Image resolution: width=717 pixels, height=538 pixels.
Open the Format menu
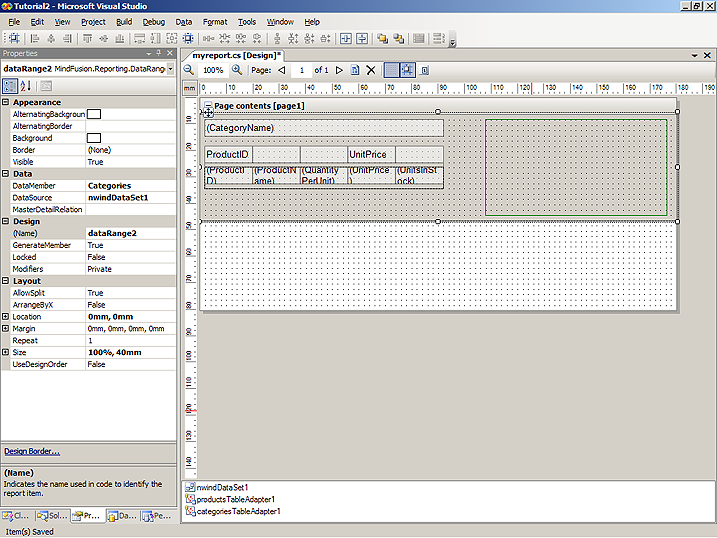tap(214, 21)
